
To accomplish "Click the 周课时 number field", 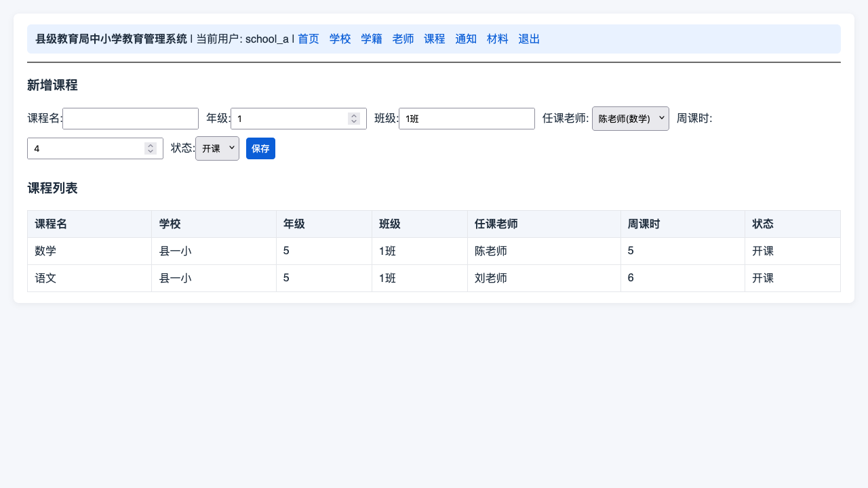I will [95, 148].
